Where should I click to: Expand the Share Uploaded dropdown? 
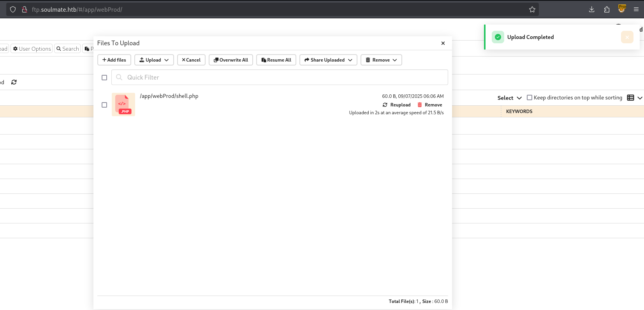pyautogui.click(x=328, y=60)
